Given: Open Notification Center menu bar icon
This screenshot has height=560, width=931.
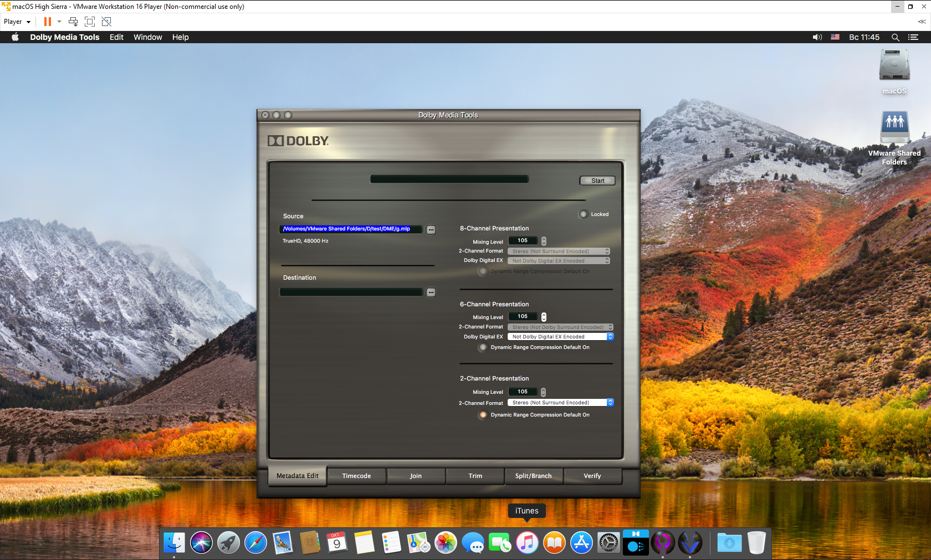Looking at the screenshot, I should (x=913, y=37).
